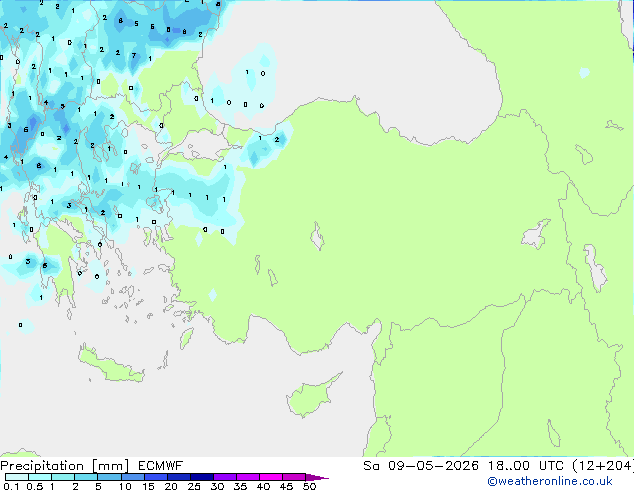Screen dimensions: 634x490
Task: Select the 'Precipitation [mm]' title text
Action: coord(65,466)
